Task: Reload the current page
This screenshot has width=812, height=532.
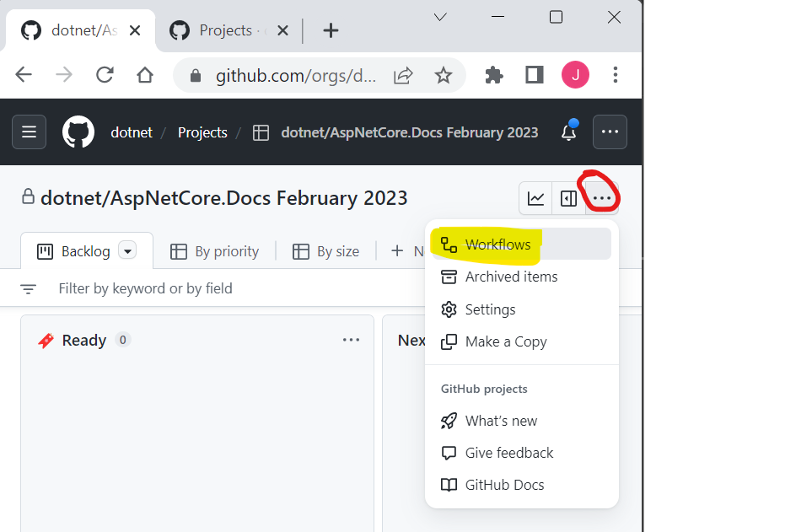Action: point(105,75)
